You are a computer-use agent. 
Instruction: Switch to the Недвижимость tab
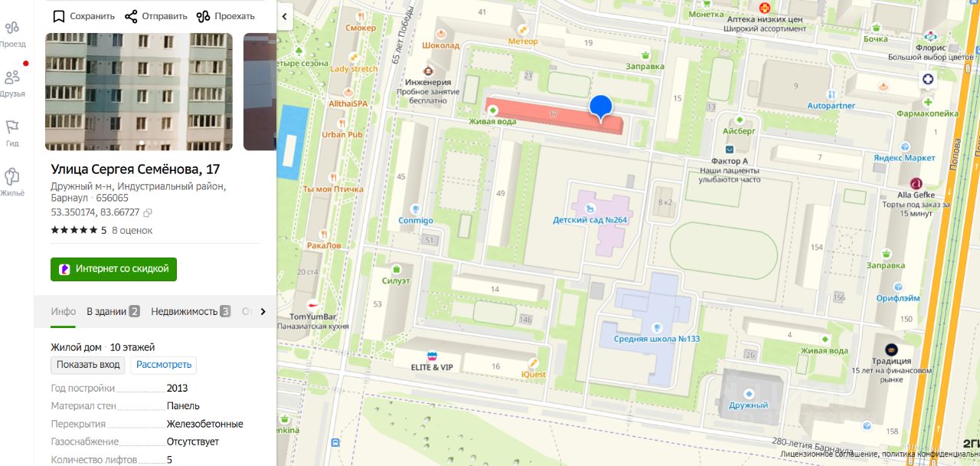tap(191, 311)
